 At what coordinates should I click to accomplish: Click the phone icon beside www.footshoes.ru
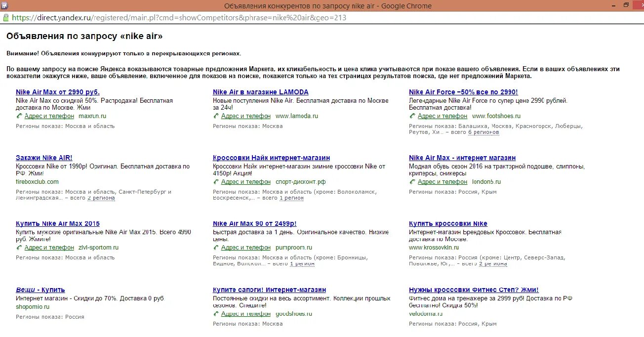coord(412,116)
